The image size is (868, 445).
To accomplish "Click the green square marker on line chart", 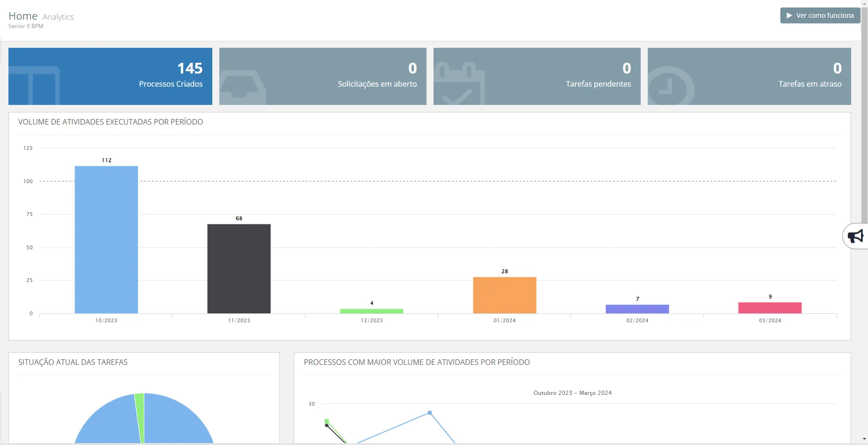I will 327,421.
